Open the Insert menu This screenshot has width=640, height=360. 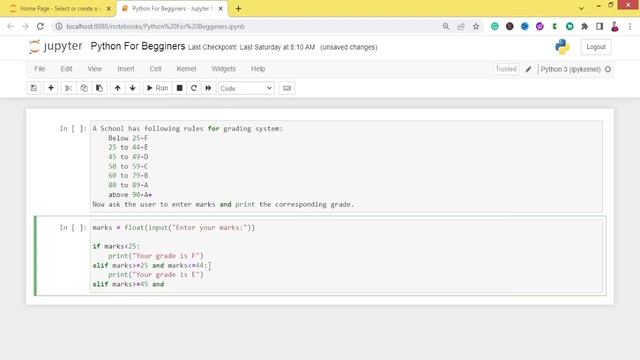[x=126, y=69]
